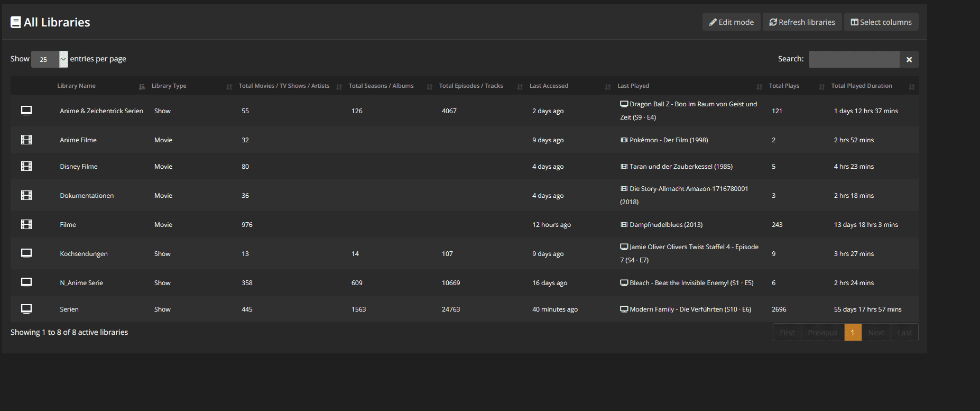Click the film icon for Anime Filme
The width and height of the screenshot is (980, 411).
point(26,140)
